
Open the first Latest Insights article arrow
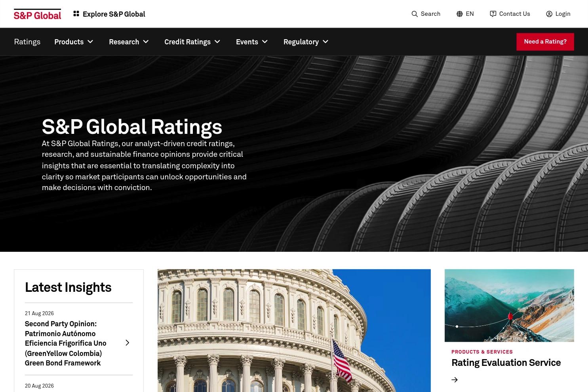tap(127, 343)
